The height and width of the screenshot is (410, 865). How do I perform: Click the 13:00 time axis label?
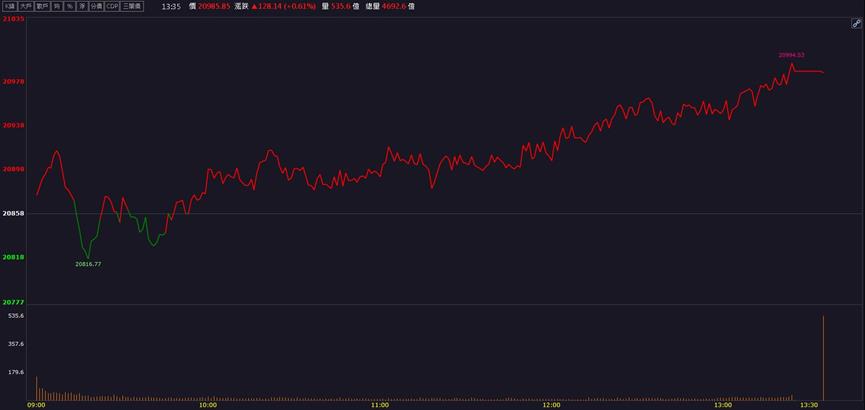coord(724,405)
